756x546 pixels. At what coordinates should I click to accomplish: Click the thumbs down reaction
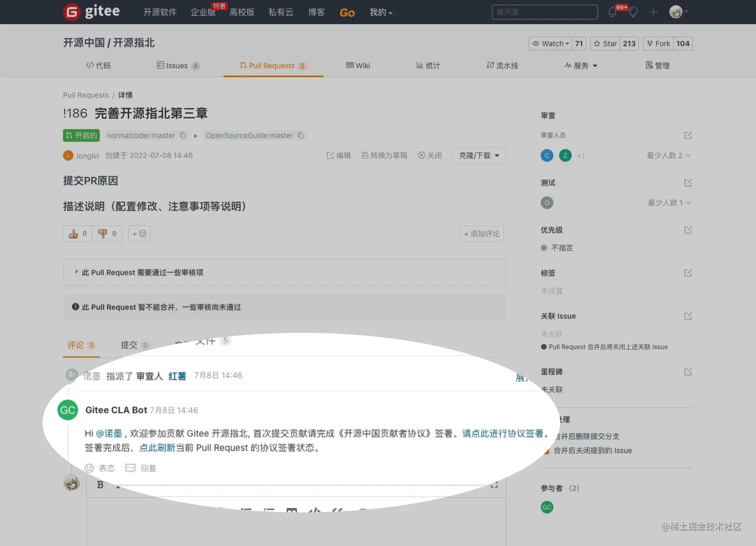107,233
